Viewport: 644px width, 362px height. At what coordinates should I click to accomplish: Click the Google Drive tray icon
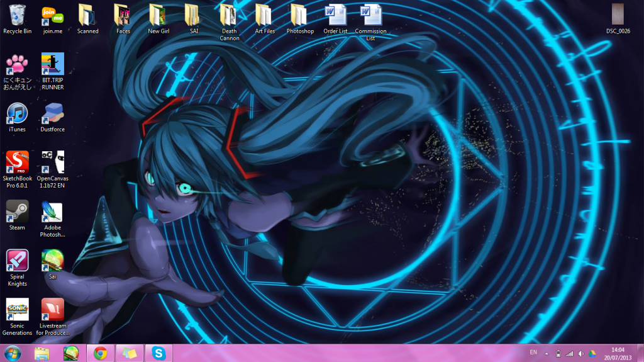[x=592, y=353]
